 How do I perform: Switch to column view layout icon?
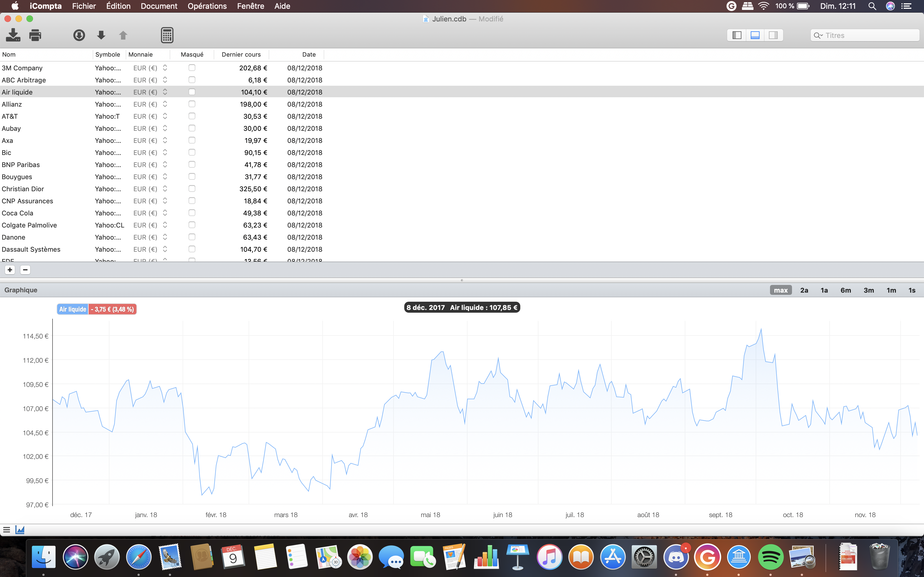(737, 35)
